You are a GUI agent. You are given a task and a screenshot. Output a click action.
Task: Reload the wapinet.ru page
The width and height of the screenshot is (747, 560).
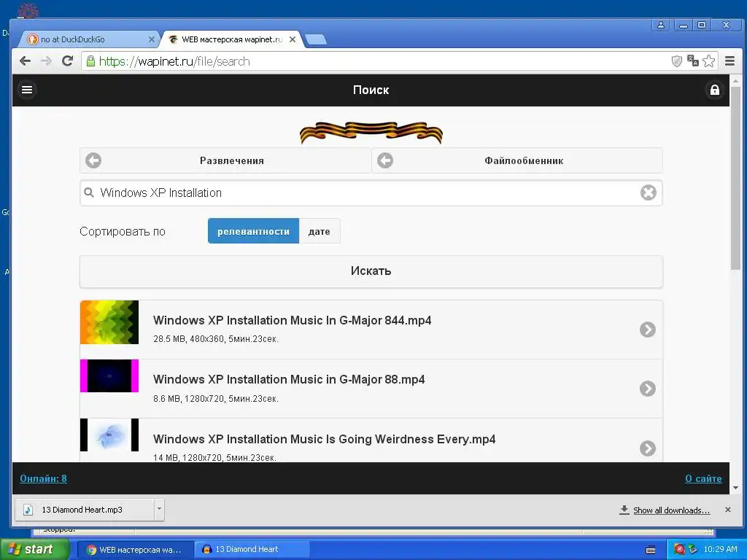(x=68, y=61)
